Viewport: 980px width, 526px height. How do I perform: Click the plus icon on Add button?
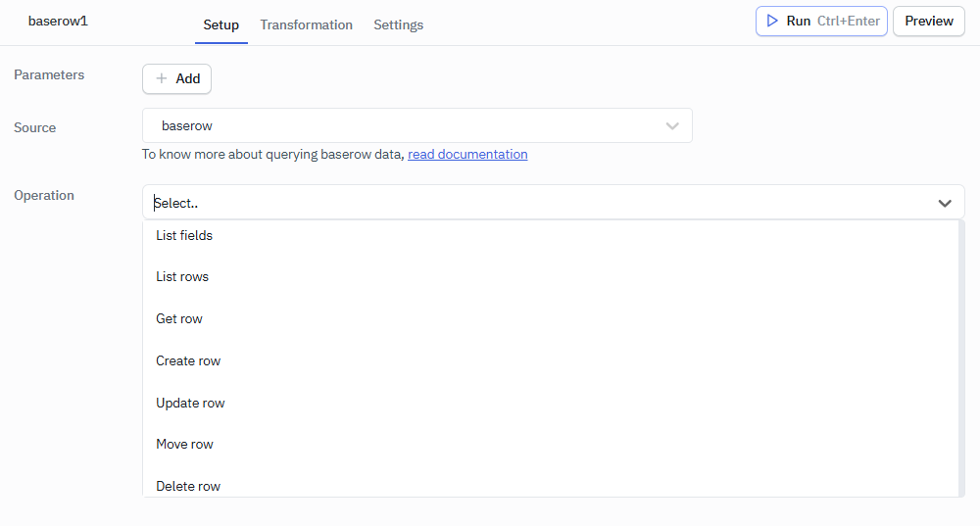coord(162,79)
